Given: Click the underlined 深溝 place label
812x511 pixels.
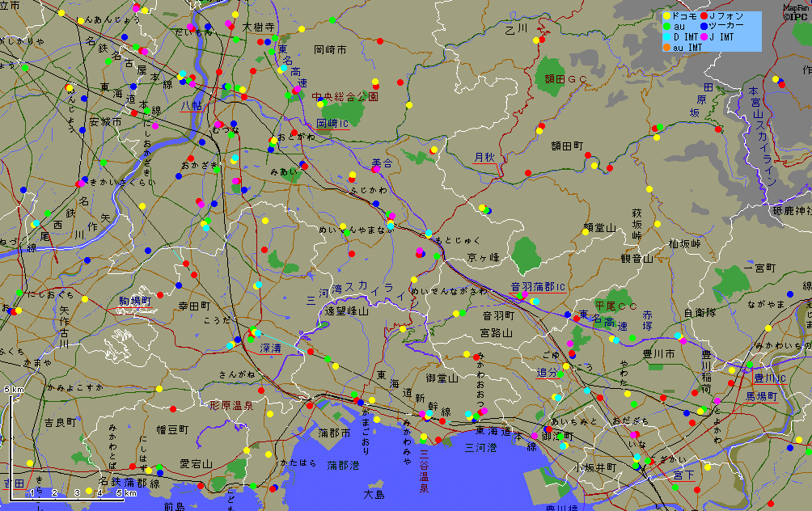Looking at the screenshot, I should [x=270, y=348].
